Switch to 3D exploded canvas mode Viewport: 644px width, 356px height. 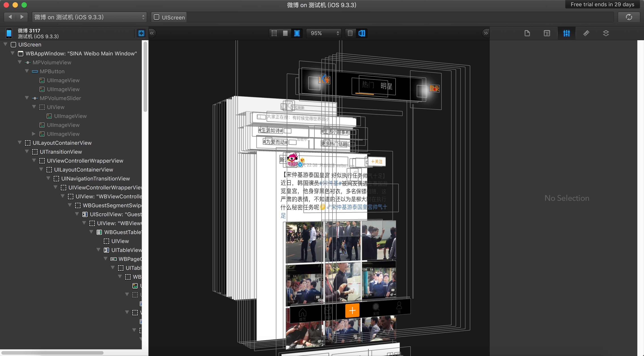[362, 33]
